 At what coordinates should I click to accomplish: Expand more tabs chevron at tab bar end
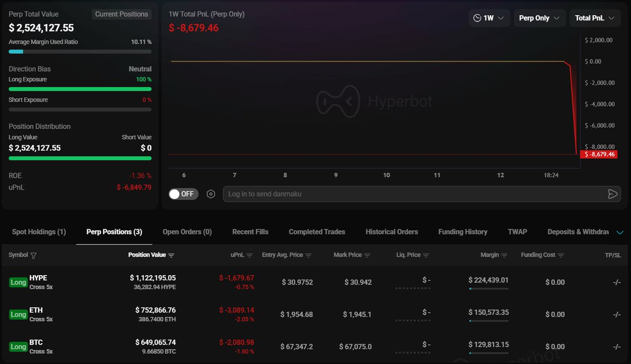click(x=619, y=232)
